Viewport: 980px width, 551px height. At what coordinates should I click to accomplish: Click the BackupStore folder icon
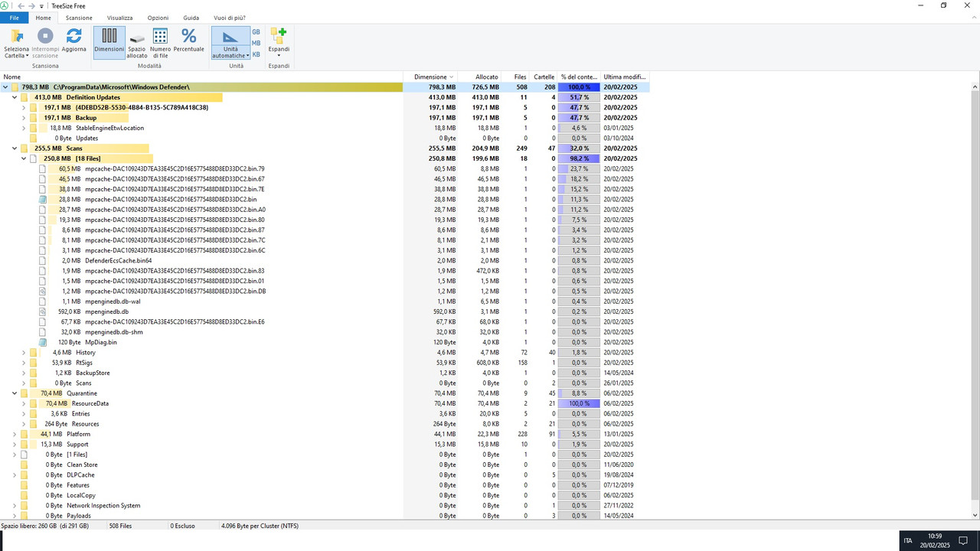tap(34, 373)
